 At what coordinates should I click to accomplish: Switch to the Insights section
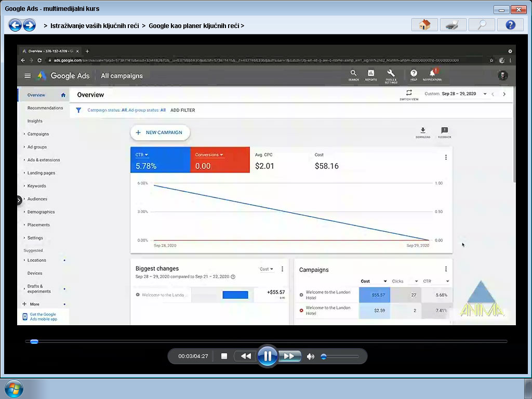34,121
